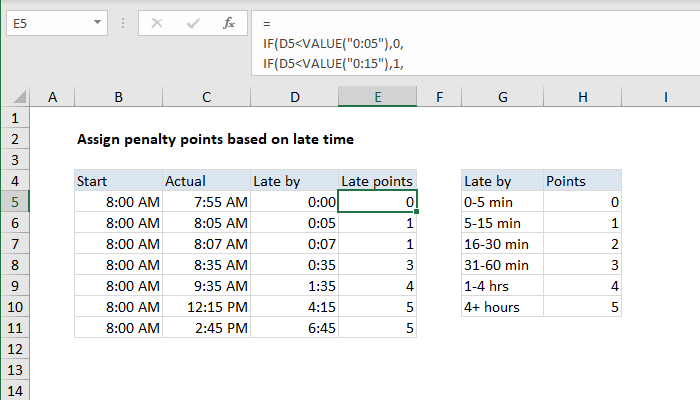The image size is (700, 400).
Task: Select the 0:00 late-by cell
Action: click(295, 202)
